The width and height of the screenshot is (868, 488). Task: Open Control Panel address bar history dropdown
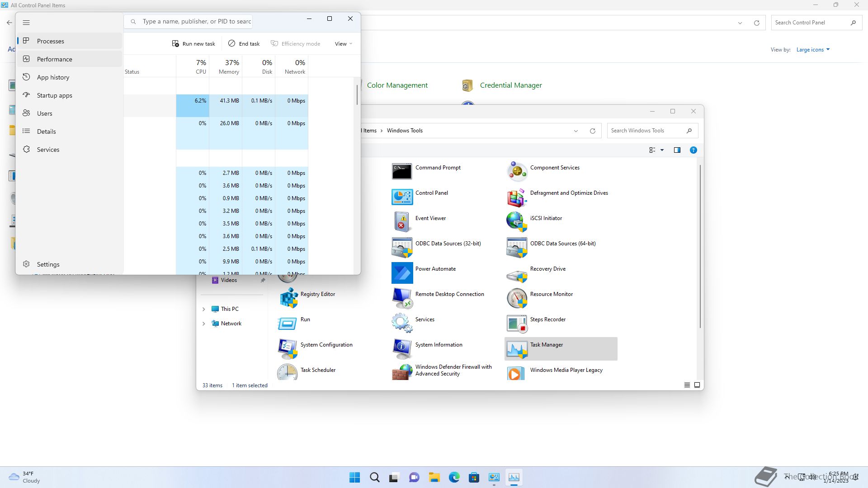[x=740, y=23]
